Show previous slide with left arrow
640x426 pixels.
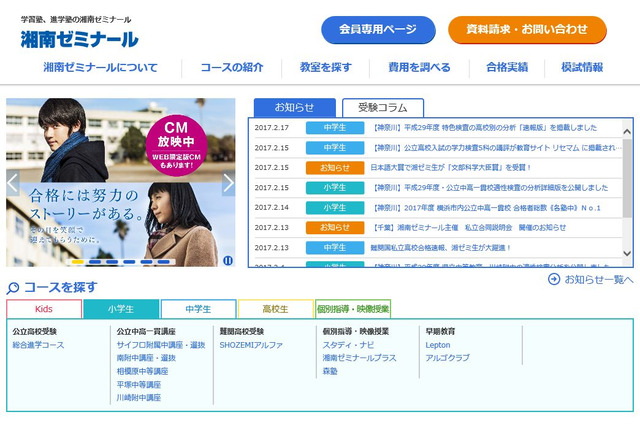(x=13, y=182)
